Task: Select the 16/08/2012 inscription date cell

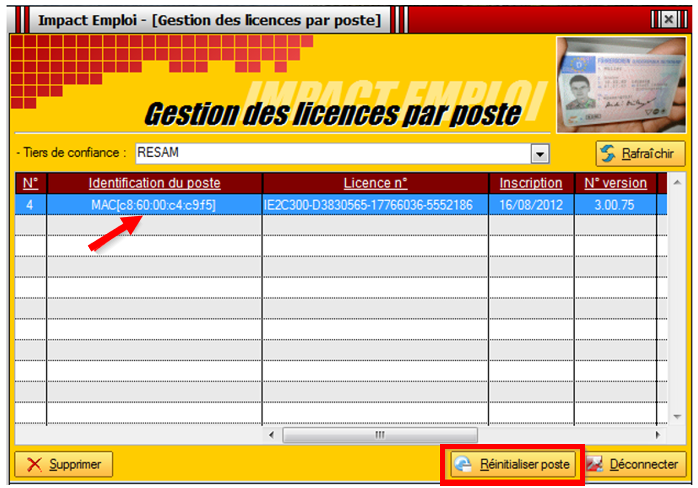Action: (x=531, y=205)
